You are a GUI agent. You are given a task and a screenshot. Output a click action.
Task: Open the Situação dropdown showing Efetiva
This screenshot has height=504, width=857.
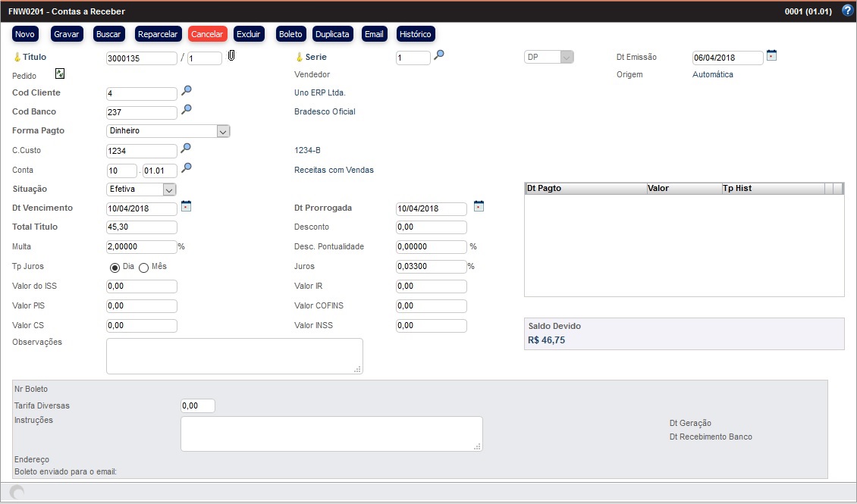pyautogui.click(x=169, y=189)
